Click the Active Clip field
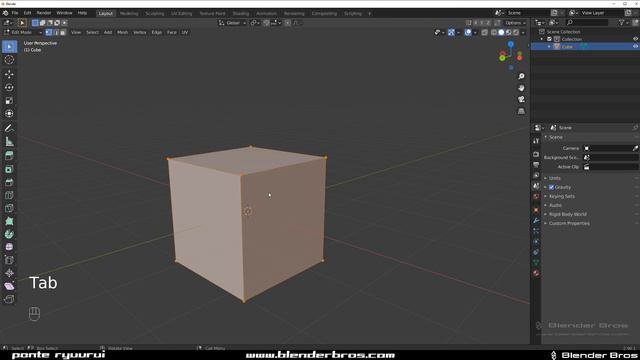The height and width of the screenshot is (360, 640). [611, 167]
